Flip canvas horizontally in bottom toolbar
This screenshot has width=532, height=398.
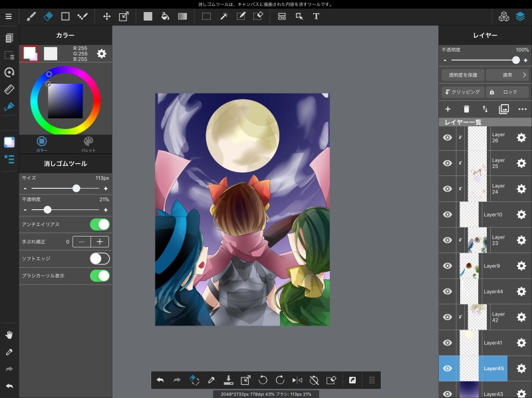[297, 380]
